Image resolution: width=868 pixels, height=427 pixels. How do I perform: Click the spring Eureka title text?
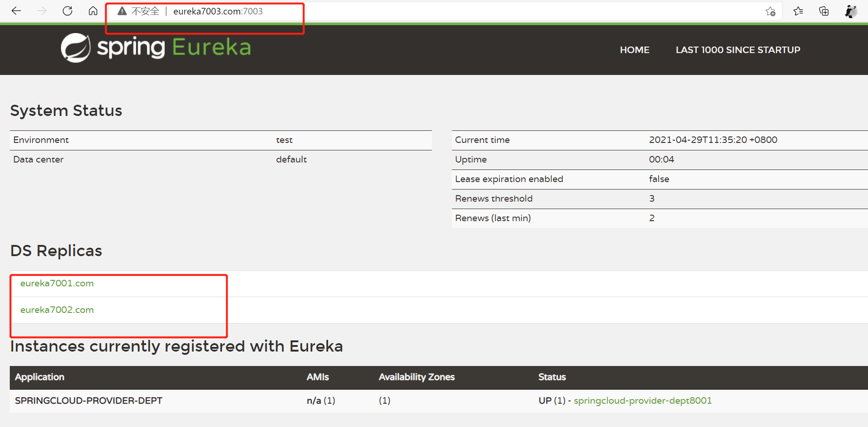coord(174,47)
